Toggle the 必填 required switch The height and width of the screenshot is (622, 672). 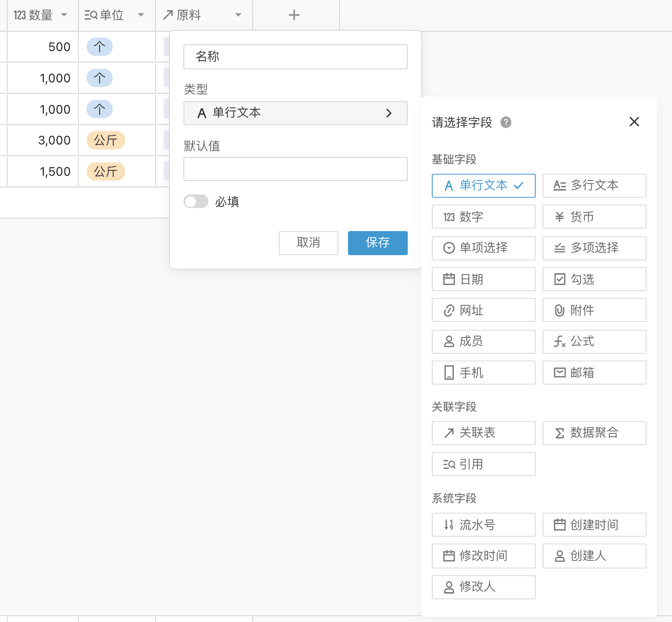click(x=196, y=201)
